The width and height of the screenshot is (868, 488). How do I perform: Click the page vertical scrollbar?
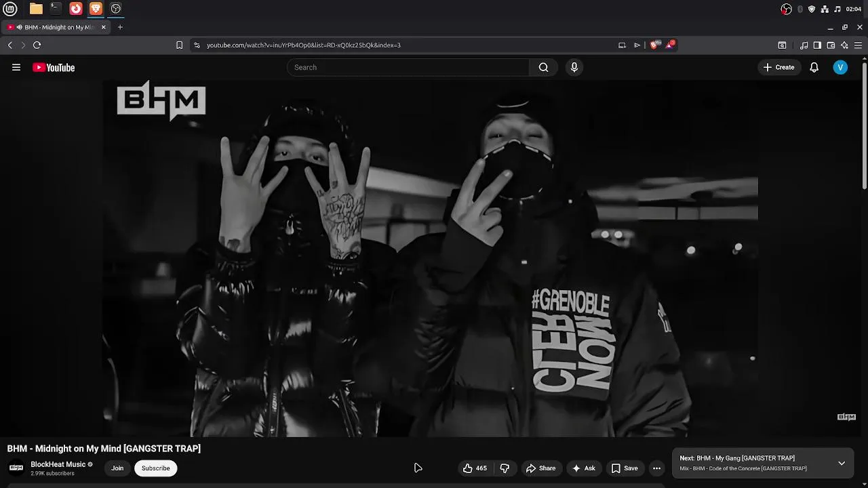click(x=864, y=125)
